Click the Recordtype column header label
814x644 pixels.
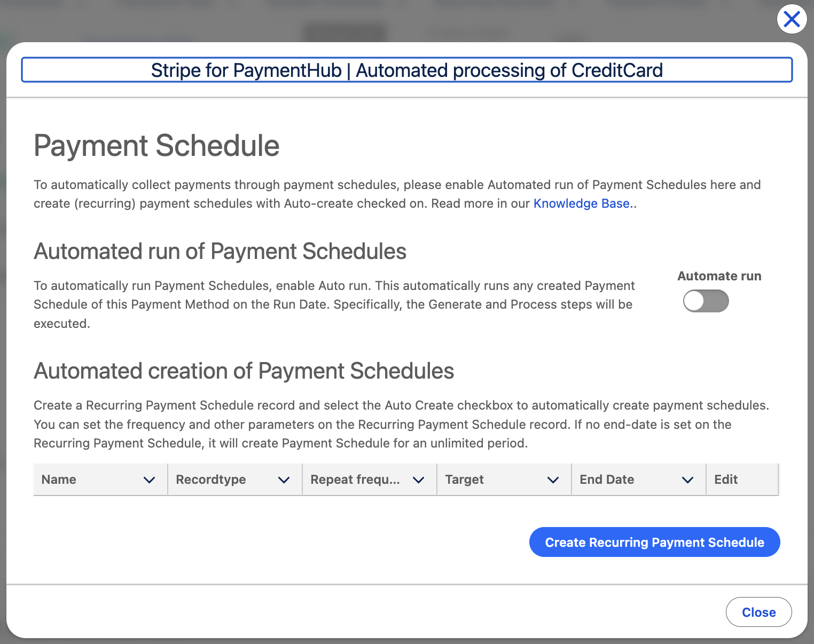[x=211, y=480]
